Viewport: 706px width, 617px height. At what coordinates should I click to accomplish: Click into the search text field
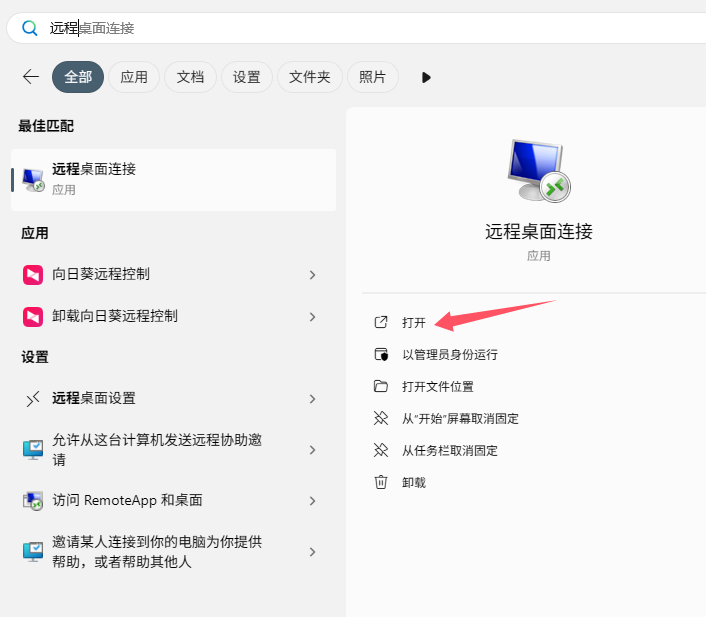click(x=360, y=28)
